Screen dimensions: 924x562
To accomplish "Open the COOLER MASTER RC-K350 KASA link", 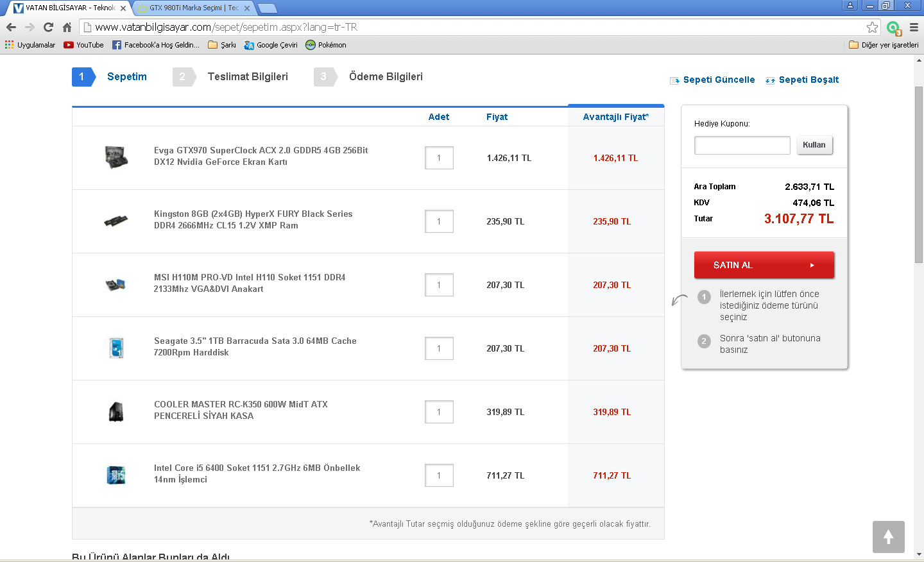I will [x=241, y=410].
